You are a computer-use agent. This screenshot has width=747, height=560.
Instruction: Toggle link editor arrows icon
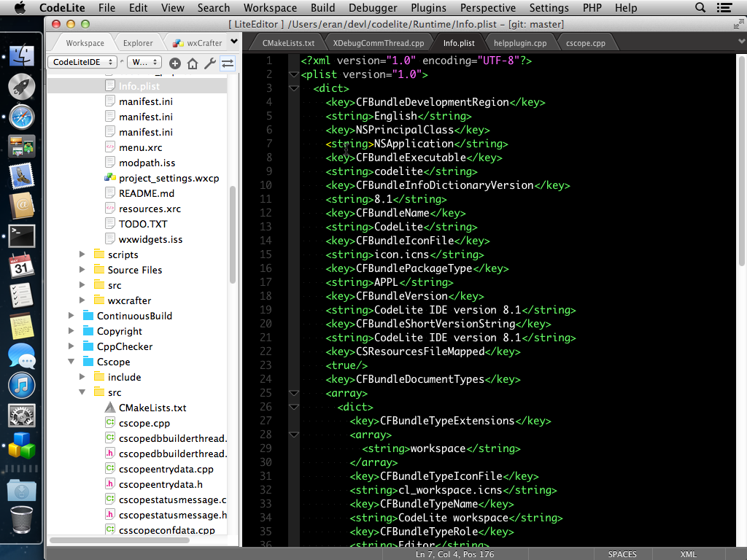coord(228,63)
